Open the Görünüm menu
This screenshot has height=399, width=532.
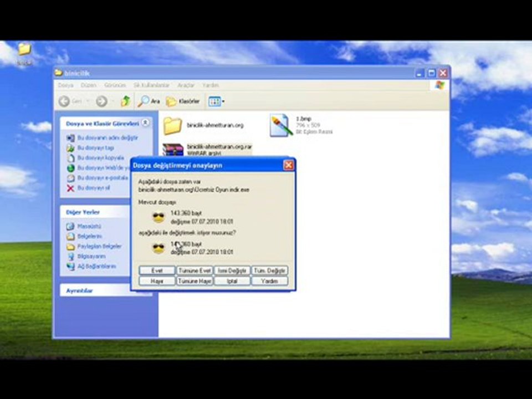tap(115, 85)
